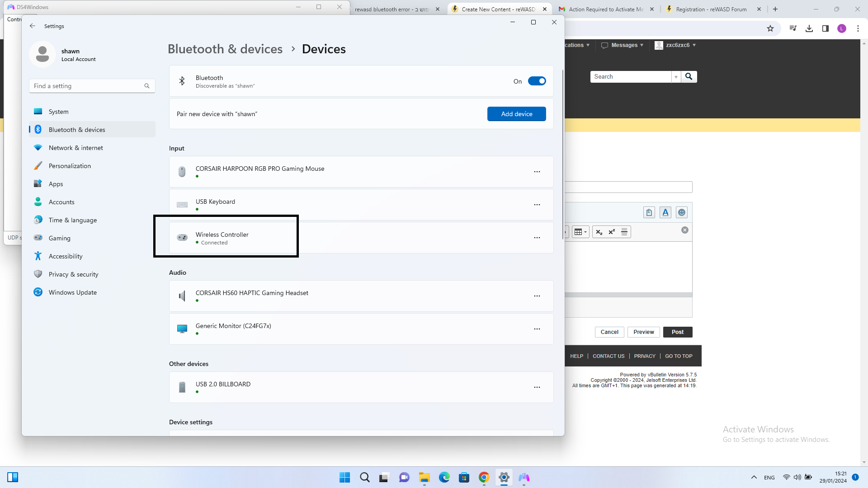Open more options for USB Keyboard
This screenshot has width=868, height=488.
[537, 205]
